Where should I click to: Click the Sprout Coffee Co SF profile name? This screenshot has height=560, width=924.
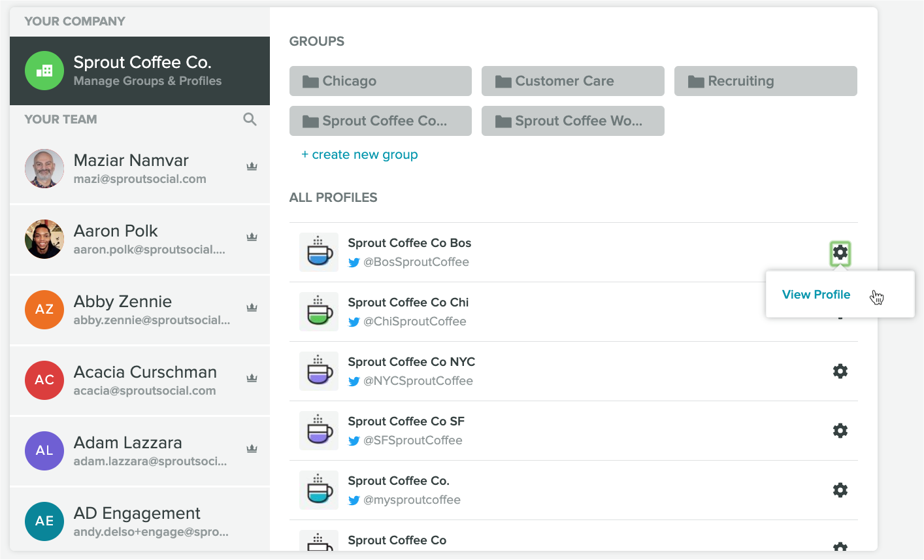[x=406, y=421]
